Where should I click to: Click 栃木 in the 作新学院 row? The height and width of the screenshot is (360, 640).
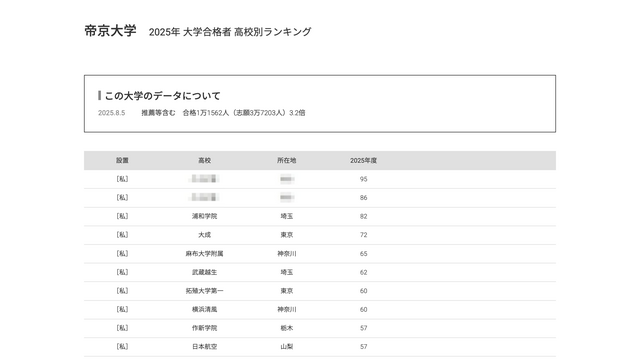(287, 328)
